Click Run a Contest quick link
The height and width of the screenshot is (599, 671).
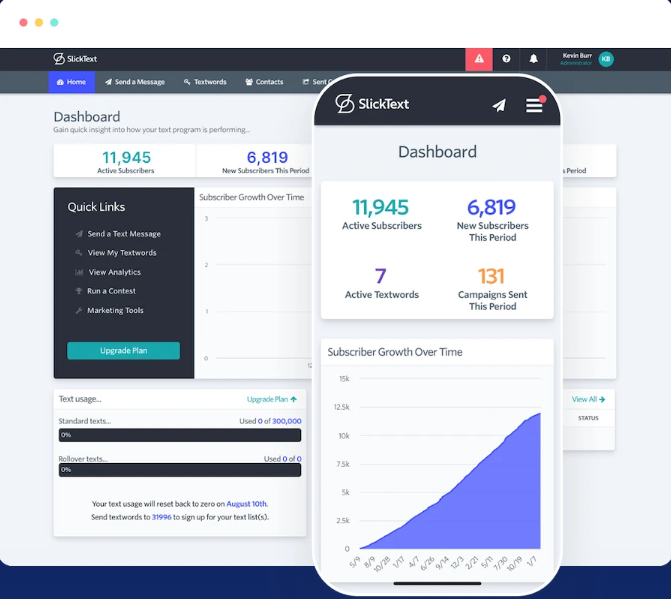(111, 291)
